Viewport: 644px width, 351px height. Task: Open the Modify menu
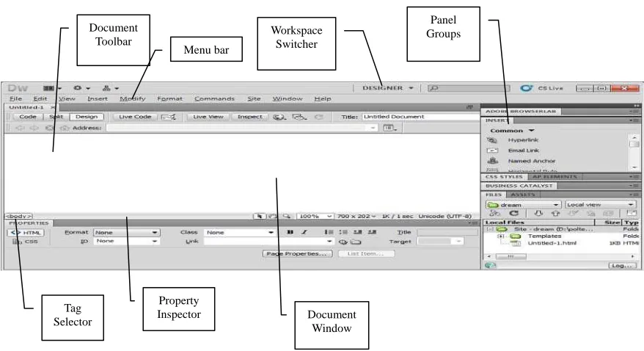[133, 98]
